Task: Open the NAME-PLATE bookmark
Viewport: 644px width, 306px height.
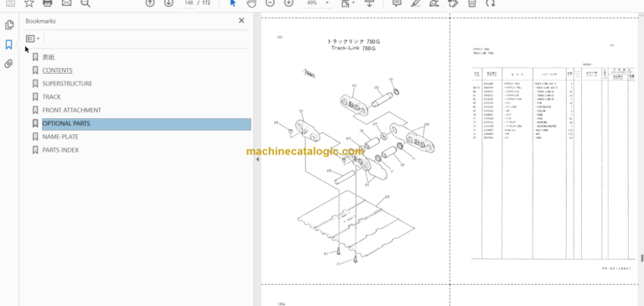Action: pyautogui.click(x=60, y=137)
